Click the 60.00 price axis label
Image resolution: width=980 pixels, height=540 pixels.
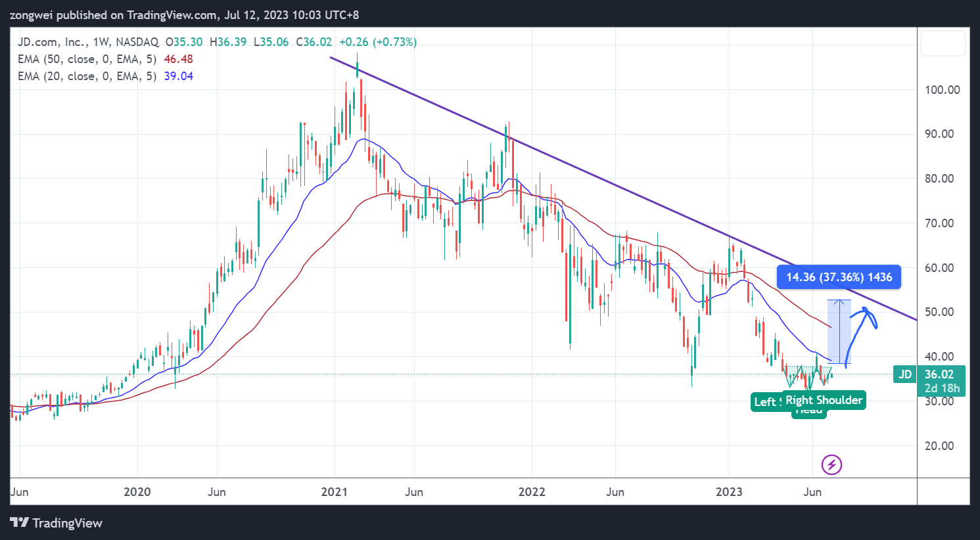pyautogui.click(x=939, y=268)
